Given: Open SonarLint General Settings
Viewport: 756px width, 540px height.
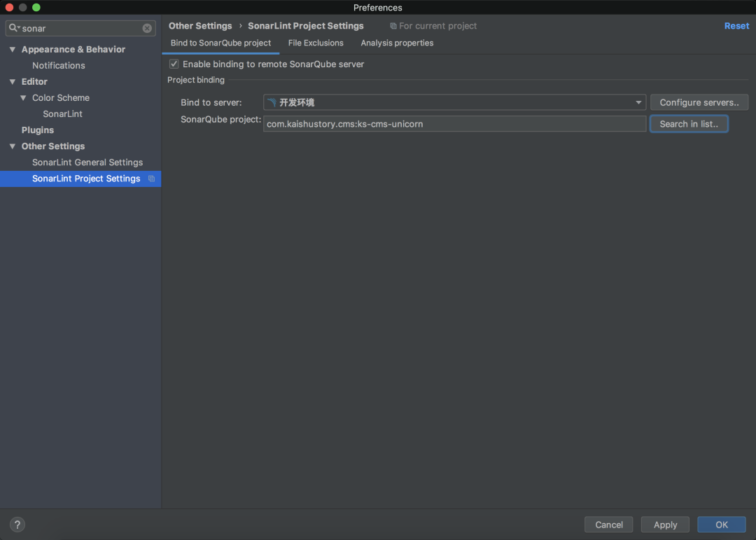Looking at the screenshot, I should tap(87, 162).
